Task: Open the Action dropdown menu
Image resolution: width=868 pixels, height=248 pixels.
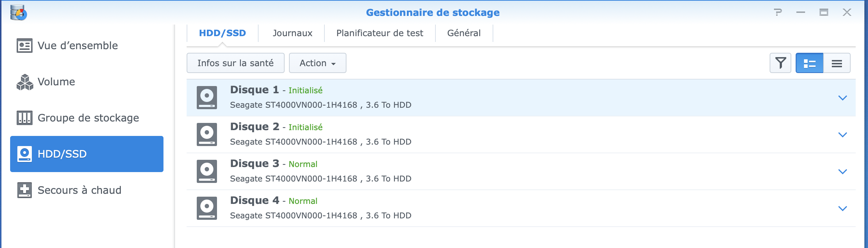Action: pos(318,63)
